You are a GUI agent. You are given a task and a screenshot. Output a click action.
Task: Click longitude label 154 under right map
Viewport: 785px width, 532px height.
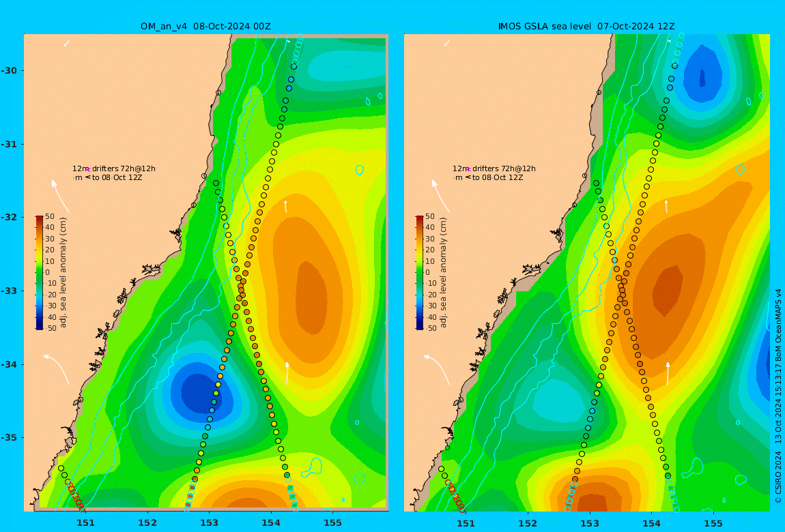click(x=651, y=523)
